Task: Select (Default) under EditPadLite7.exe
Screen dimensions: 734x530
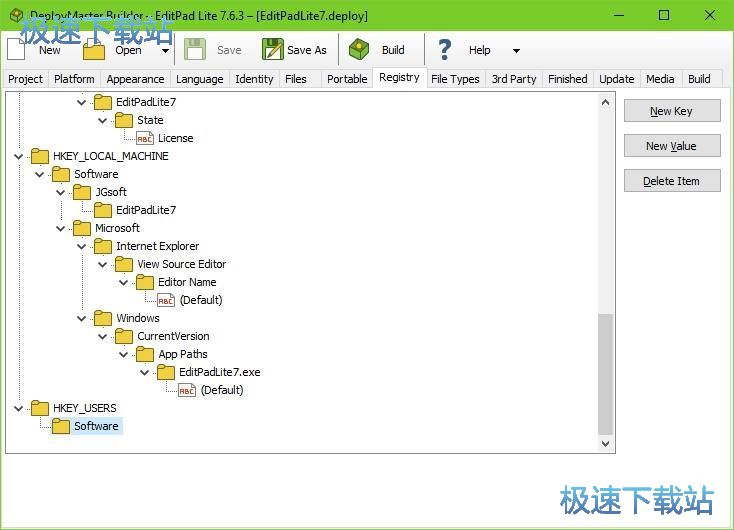Action: 222,390
